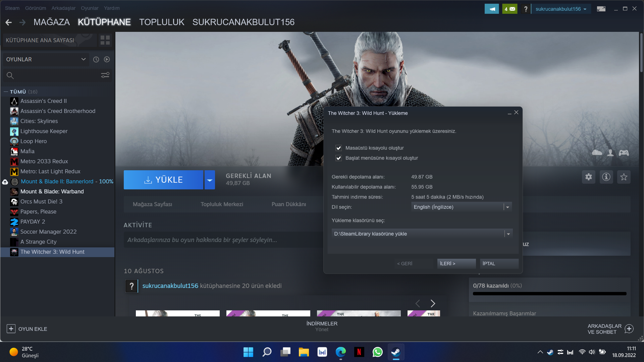Expand the OYUNLAR category dropdown
Screen dimensions: 644x362
83,59
